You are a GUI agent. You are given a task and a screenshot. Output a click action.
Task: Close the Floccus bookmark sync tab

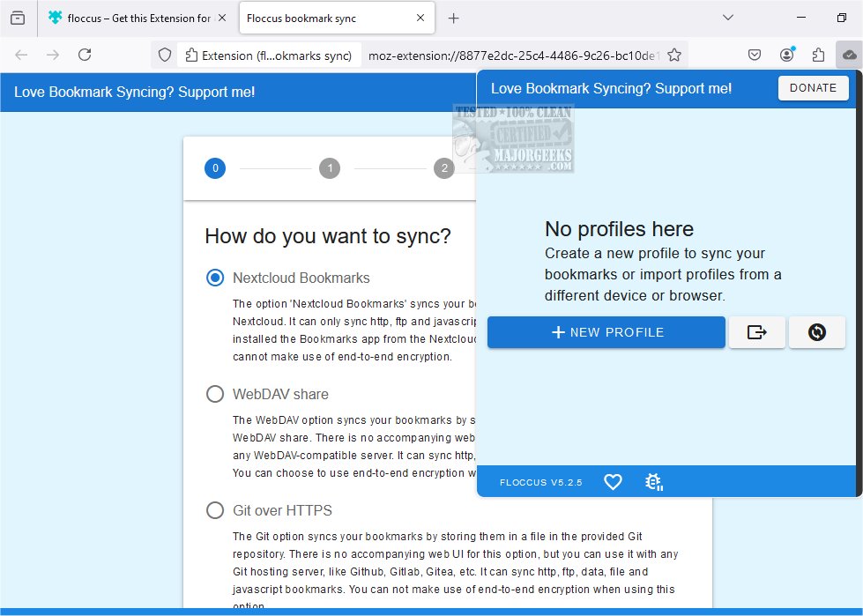(x=420, y=18)
